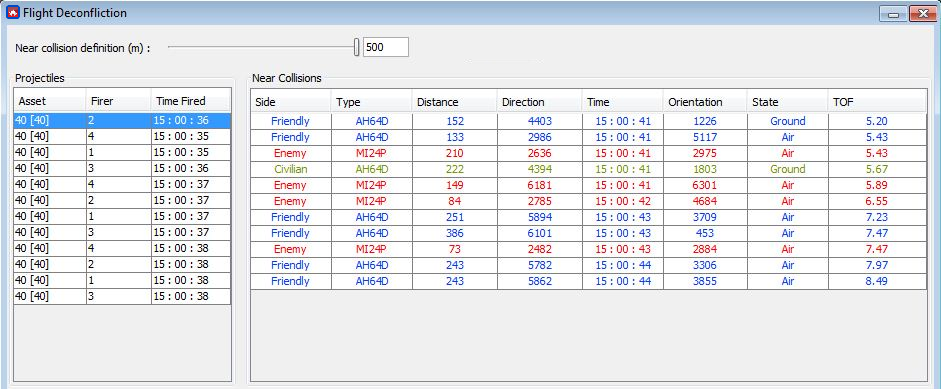Select projectile fired by firer 3 at 15:00:38
The image size is (941, 390).
point(122,296)
